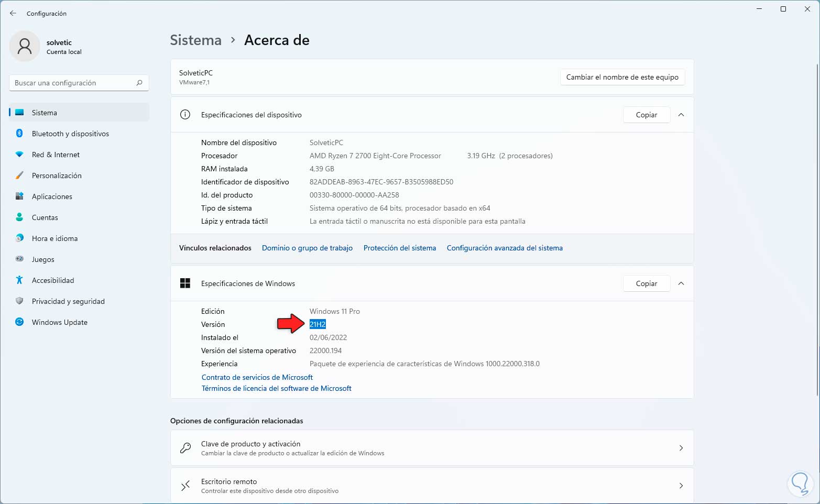Open Términos de licencia del software link
The width and height of the screenshot is (820, 504).
point(277,388)
